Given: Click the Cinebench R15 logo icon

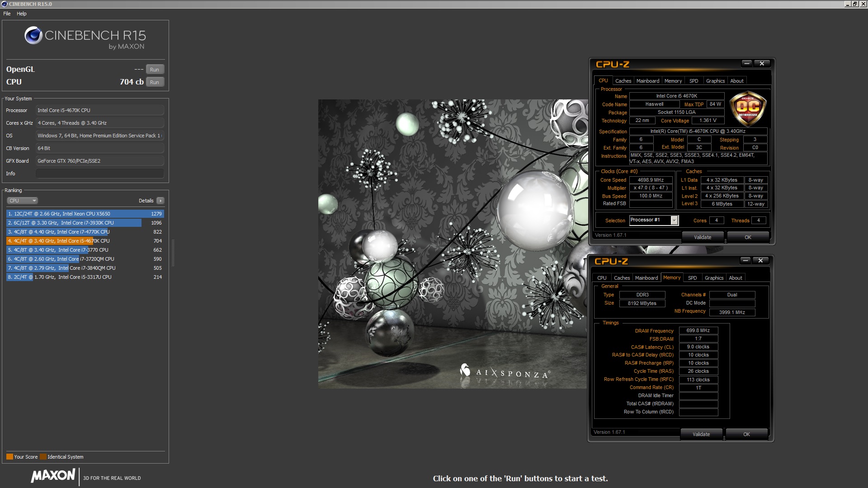Looking at the screenshot, I should coord(33,35).
